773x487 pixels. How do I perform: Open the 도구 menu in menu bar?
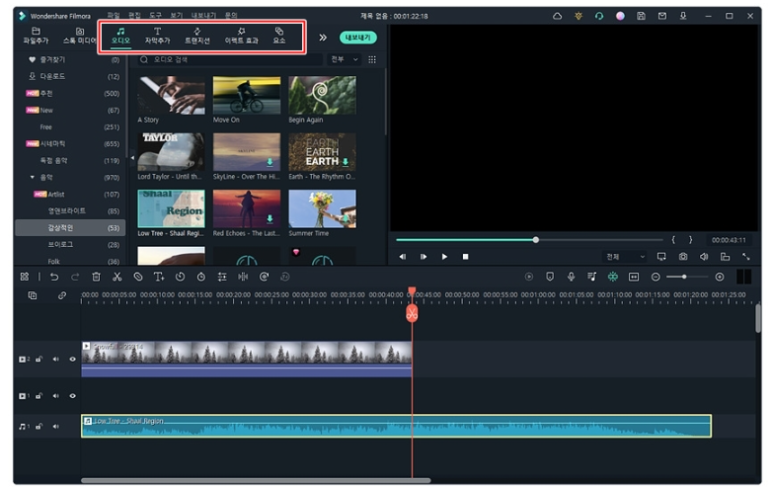(155, 16)
